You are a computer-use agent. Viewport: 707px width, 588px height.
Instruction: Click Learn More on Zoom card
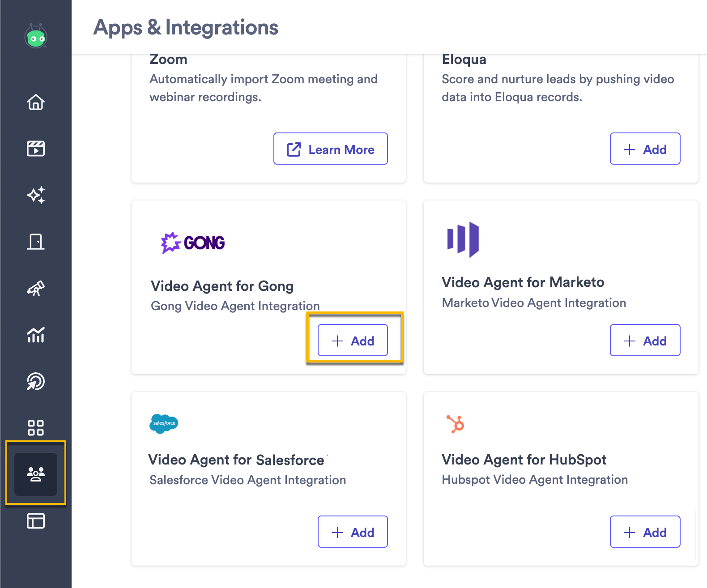click(331, 149)
